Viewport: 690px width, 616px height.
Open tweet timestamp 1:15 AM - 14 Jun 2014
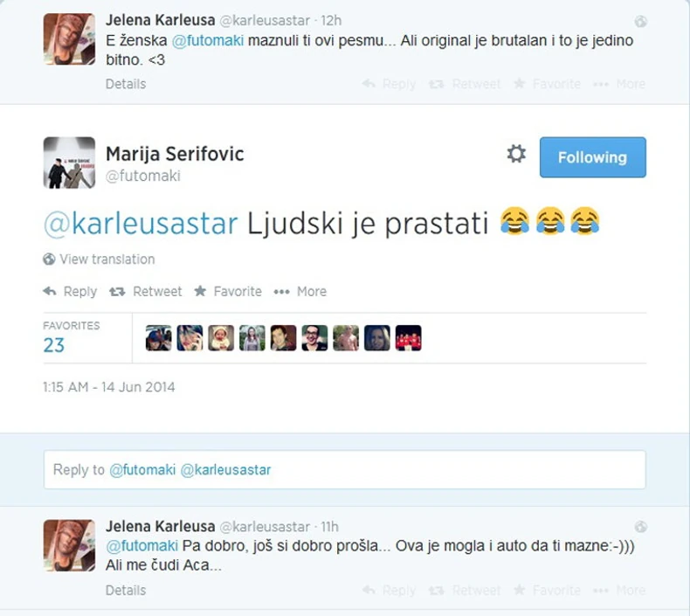[x=108, y=387]
